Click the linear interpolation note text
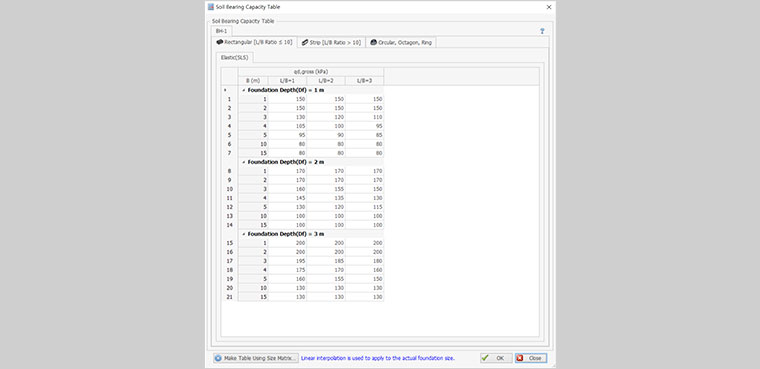 tap(378, 358)
